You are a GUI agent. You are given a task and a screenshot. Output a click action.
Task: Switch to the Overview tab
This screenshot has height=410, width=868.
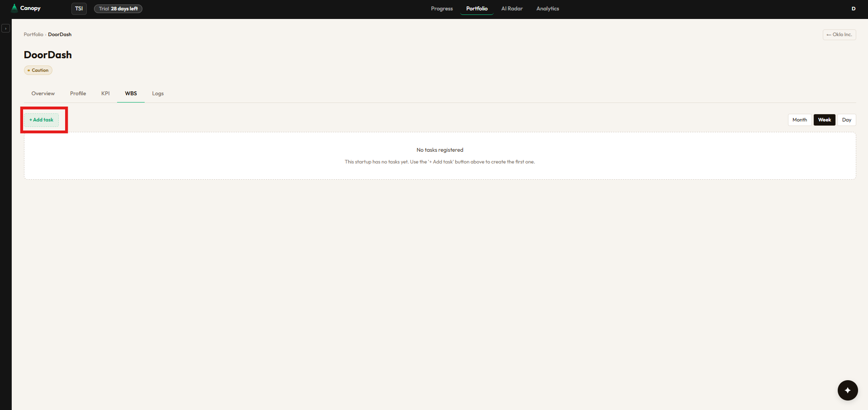coord(43,93)
